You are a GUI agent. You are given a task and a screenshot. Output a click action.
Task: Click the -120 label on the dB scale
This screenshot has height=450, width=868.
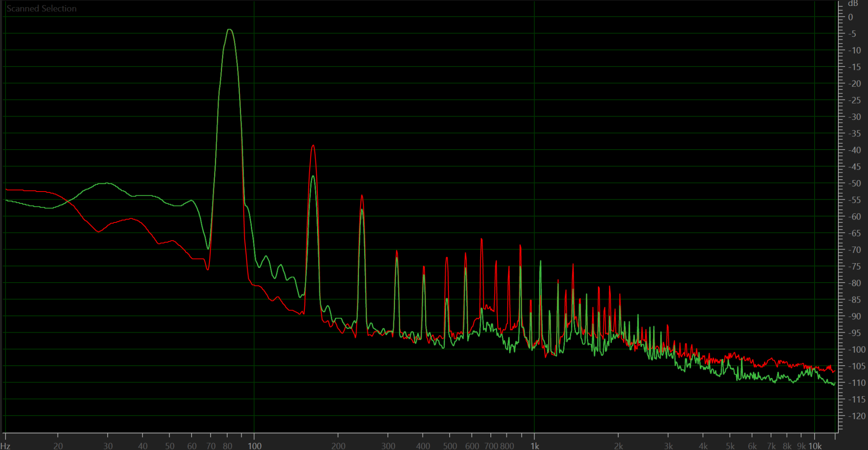[857, 416]
